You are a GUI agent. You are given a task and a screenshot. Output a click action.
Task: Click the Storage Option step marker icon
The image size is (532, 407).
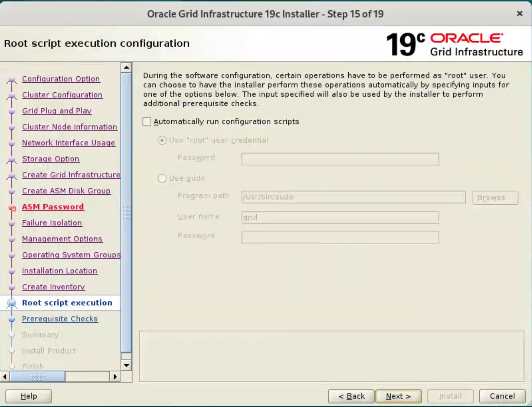[12, 160]
